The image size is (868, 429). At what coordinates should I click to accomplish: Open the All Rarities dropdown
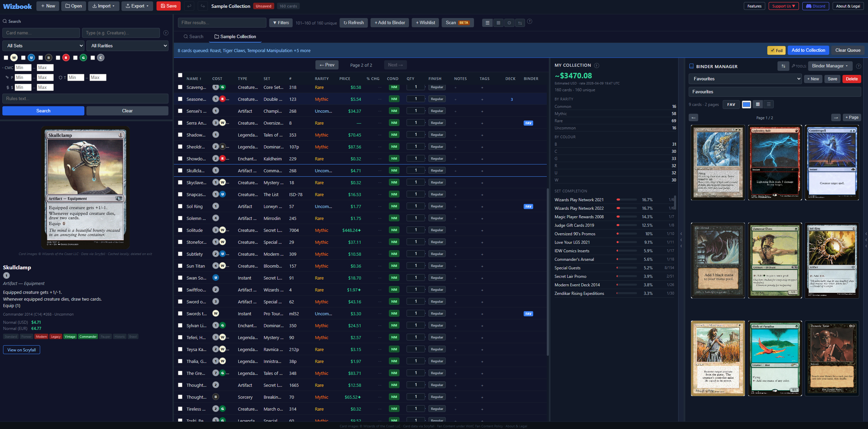click(x=128, y=46)
